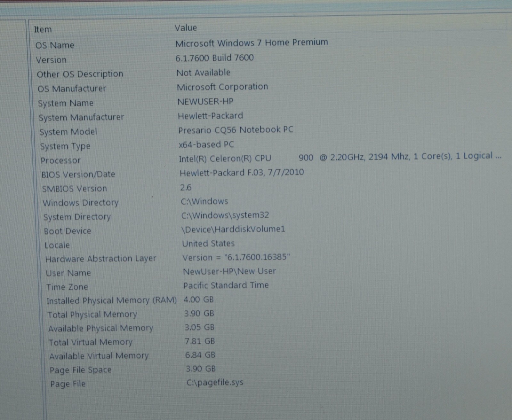Viewport: 512px width, 420px height.
Task: Select the 'C:\Windows' value
Action: coord(204,201)
